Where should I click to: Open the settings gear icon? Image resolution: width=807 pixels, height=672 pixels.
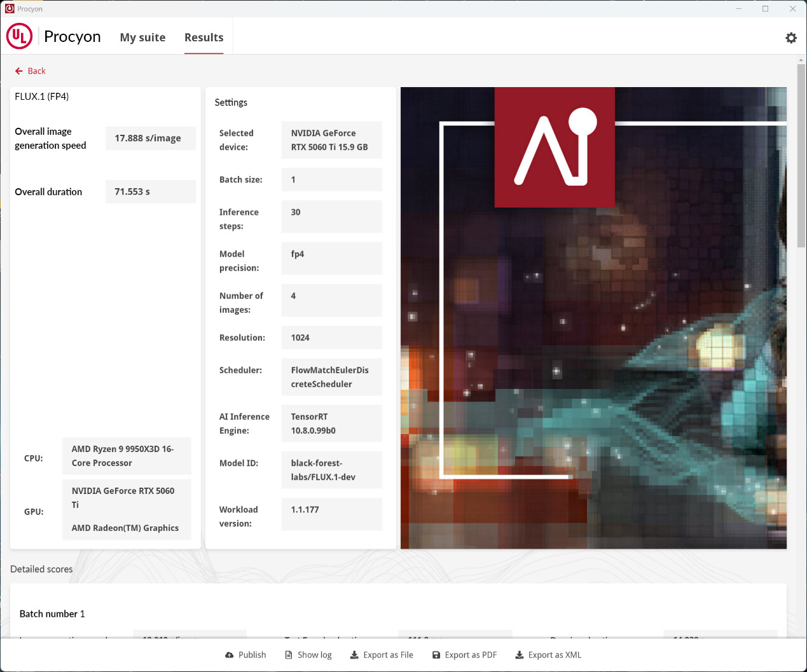790,38
